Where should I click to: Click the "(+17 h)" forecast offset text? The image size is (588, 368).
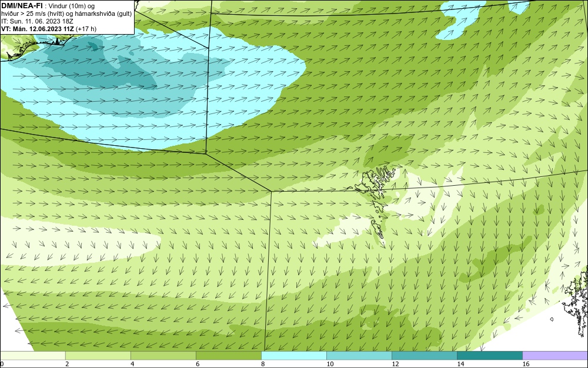pos(86,29)
